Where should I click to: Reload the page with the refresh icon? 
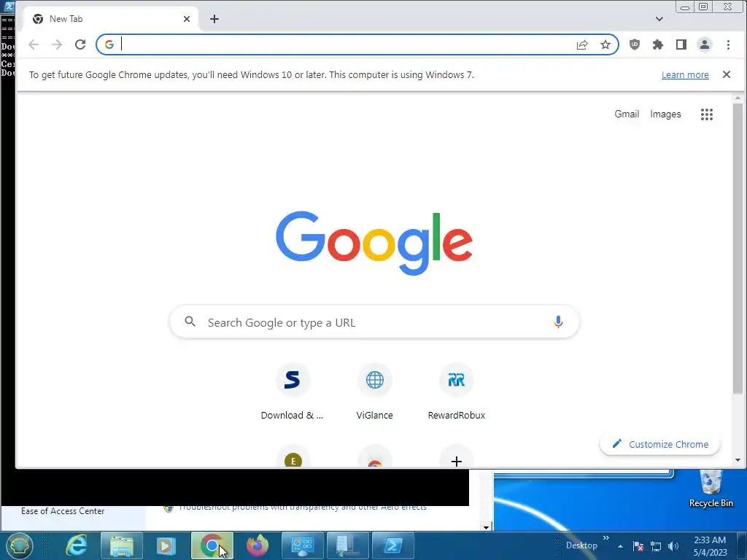click(x=80, y=44)
